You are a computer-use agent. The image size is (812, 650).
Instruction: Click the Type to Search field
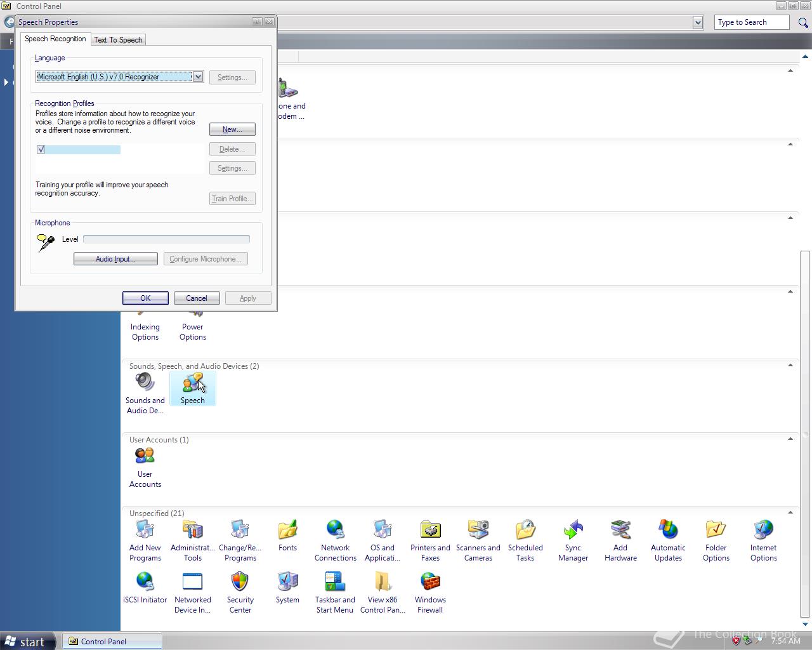(x=752, y=22)
